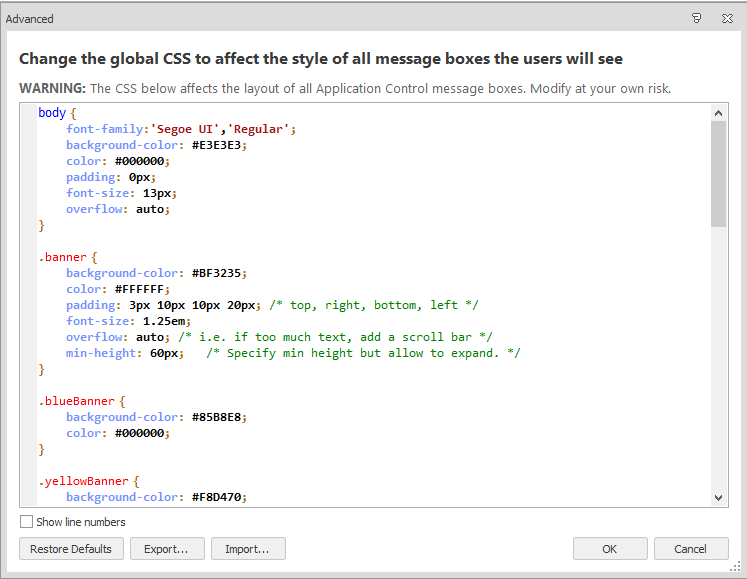Click the help question mark icon
This screenshot has width=747, height=579.
coord(697,18)
